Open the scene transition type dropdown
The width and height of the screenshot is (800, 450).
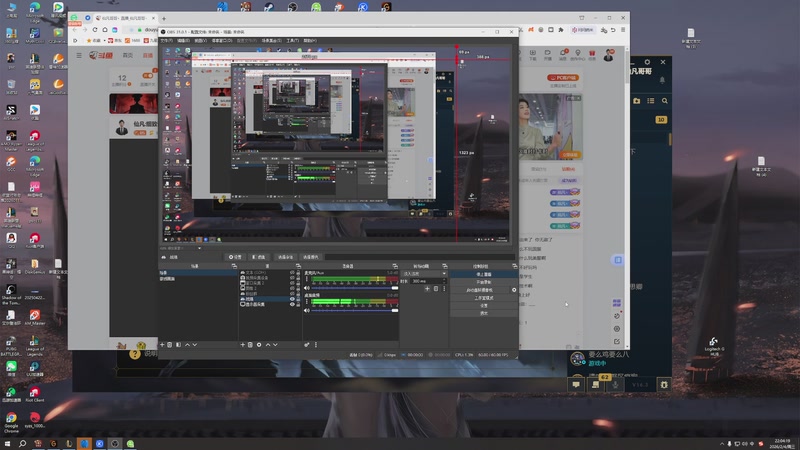click(423, 274)
